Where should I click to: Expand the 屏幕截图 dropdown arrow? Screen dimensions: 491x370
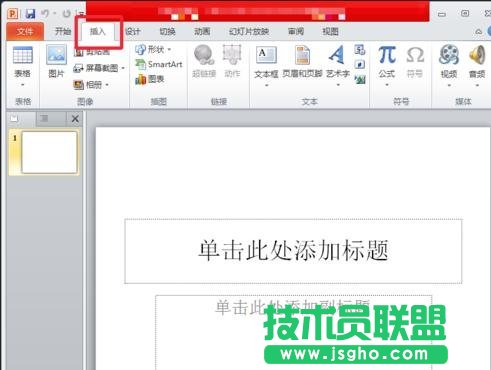click(x=123, y=68)
